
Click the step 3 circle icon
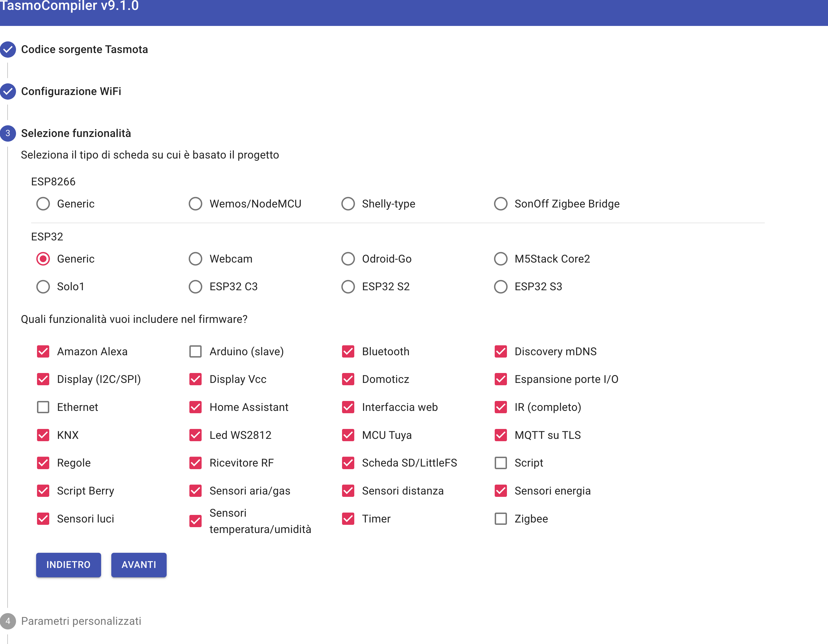tap(8, 133)
